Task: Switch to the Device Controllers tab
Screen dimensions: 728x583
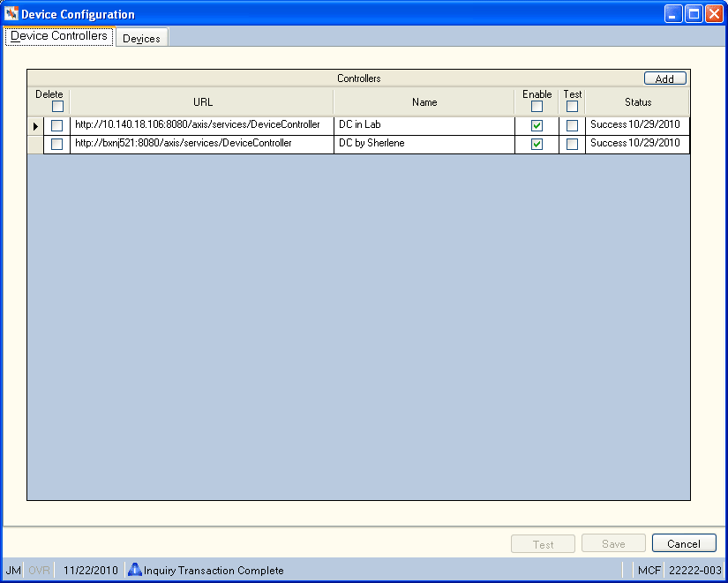Action: pyautogui.click(x=59, y=36)
